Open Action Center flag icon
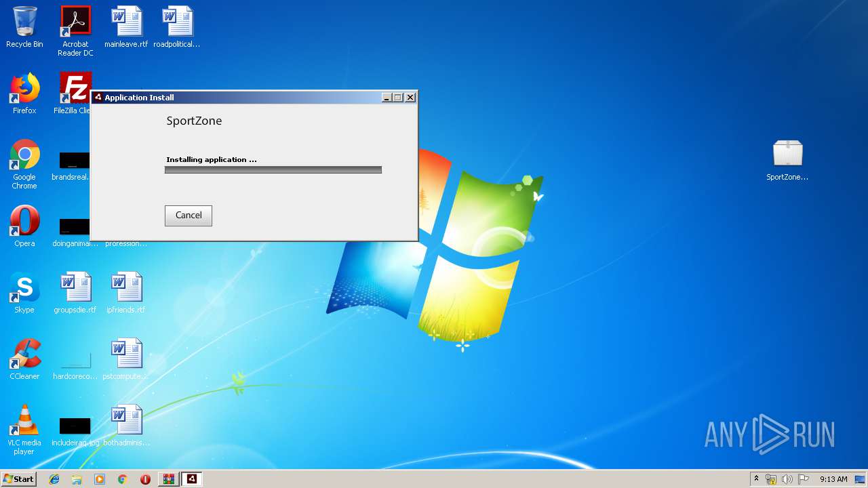 coord(804,479)
